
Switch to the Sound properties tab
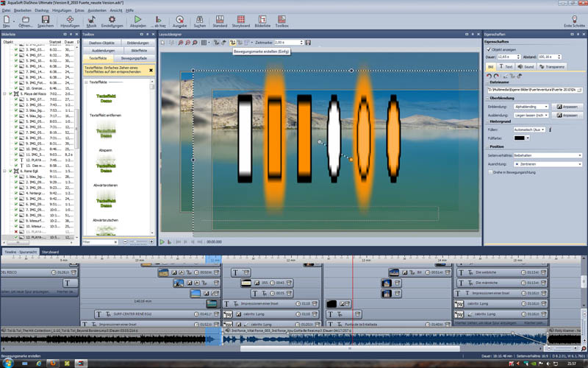525,66
